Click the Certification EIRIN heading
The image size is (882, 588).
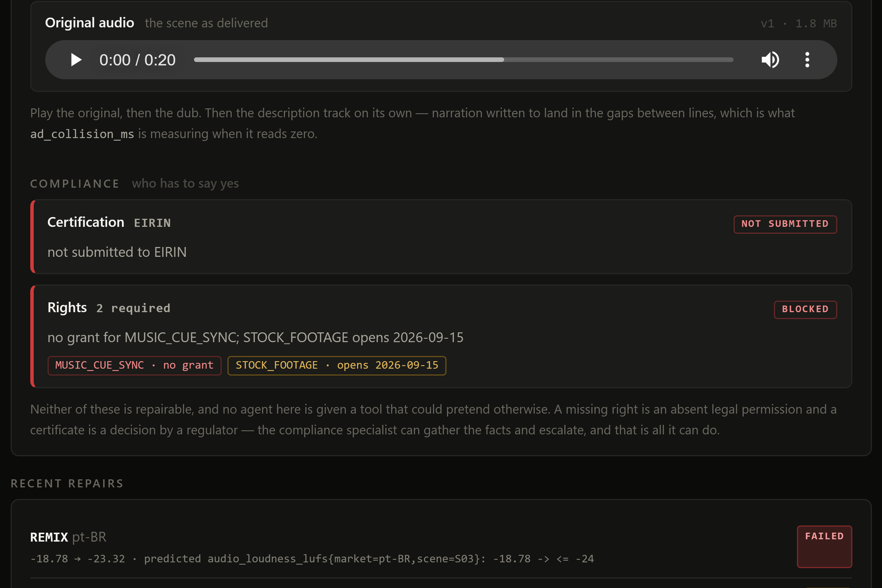109,222
